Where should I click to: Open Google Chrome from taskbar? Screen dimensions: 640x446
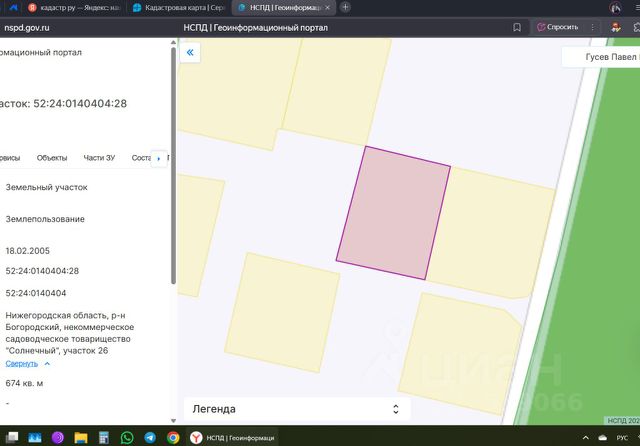pos(173,437)
